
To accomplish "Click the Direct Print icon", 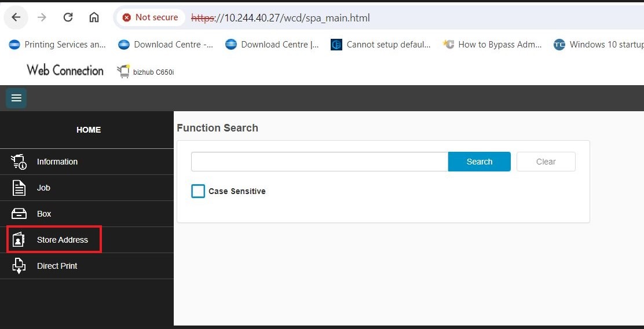I will click(x=19, y=266).
